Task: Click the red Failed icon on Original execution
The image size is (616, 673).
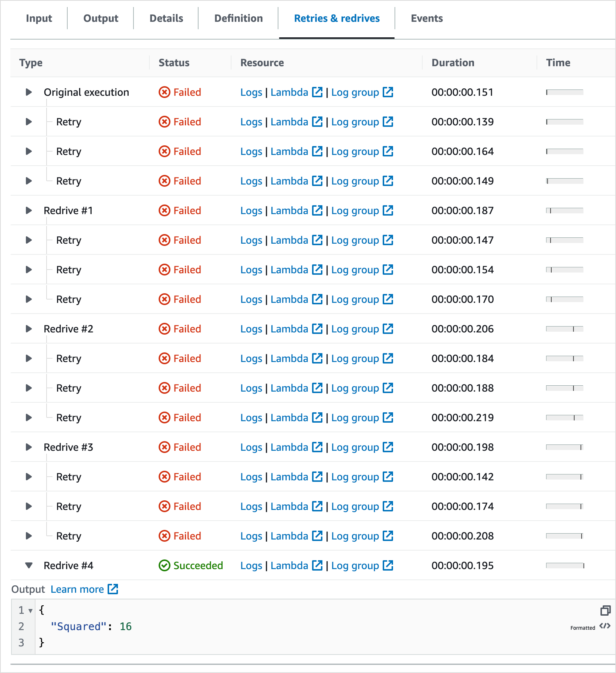Action: pyautogui.click(x=164, y=92)
